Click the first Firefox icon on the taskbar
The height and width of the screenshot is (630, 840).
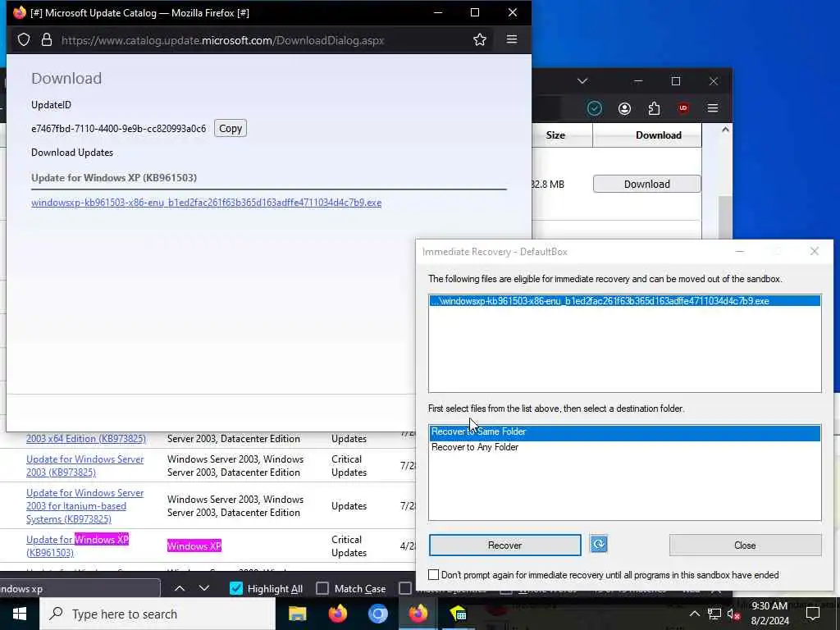(x=337, y=614)
